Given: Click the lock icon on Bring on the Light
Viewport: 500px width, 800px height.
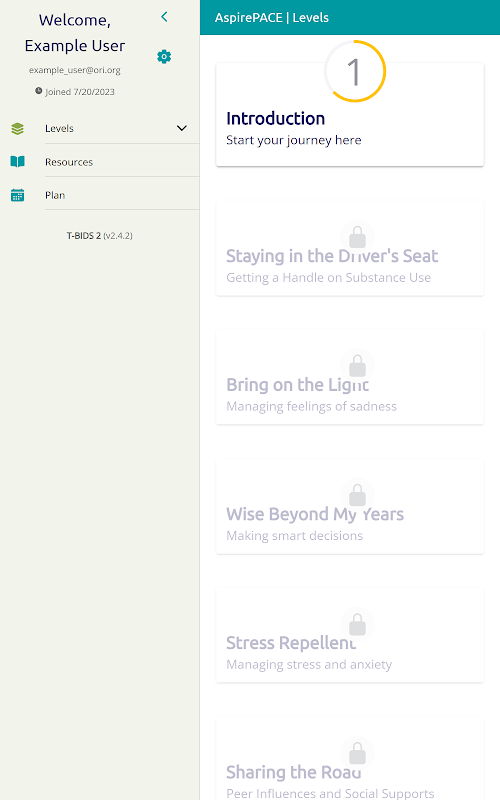Looking at the screenshot, I should click(x=357, y=366).
